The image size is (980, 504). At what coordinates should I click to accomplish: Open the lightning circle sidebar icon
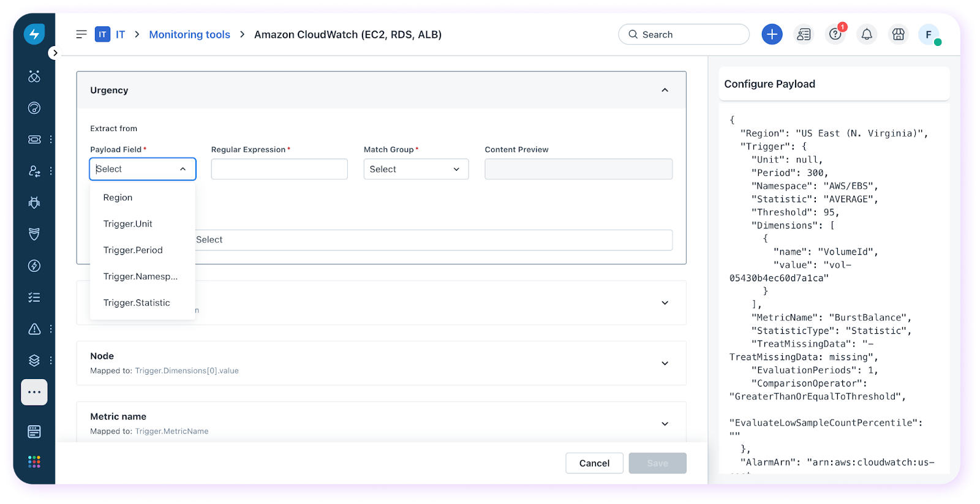point(34,266)
